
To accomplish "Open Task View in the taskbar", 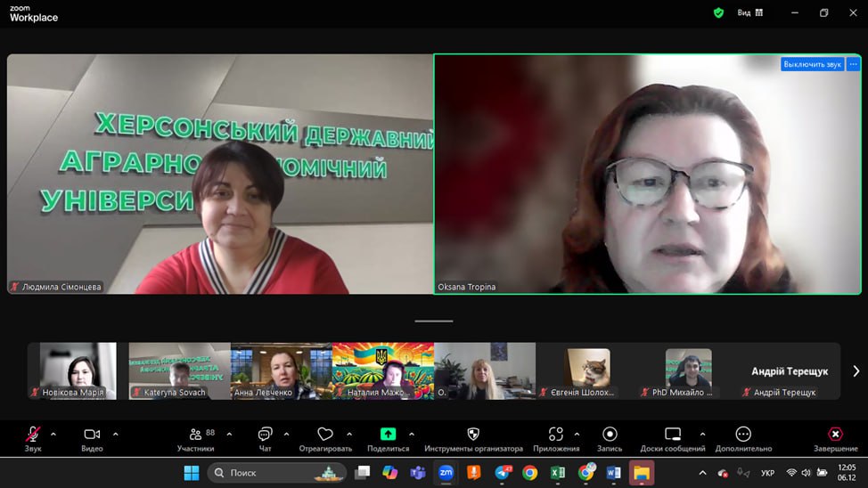I will (363, 473).
